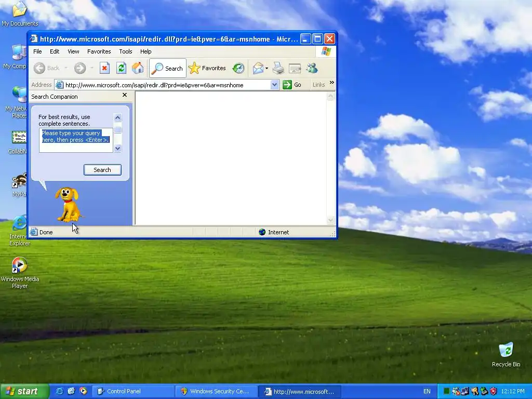This screenshot has height=399, width=532.
Task: Switch to Control Panel taskbar button
Action: [x=133, y=392]
